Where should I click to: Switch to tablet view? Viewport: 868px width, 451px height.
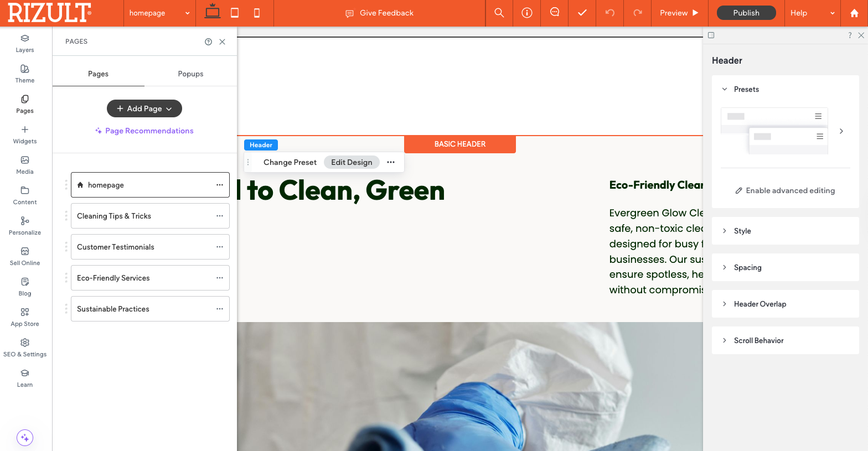pyautogui.click(x=235, y=13)
